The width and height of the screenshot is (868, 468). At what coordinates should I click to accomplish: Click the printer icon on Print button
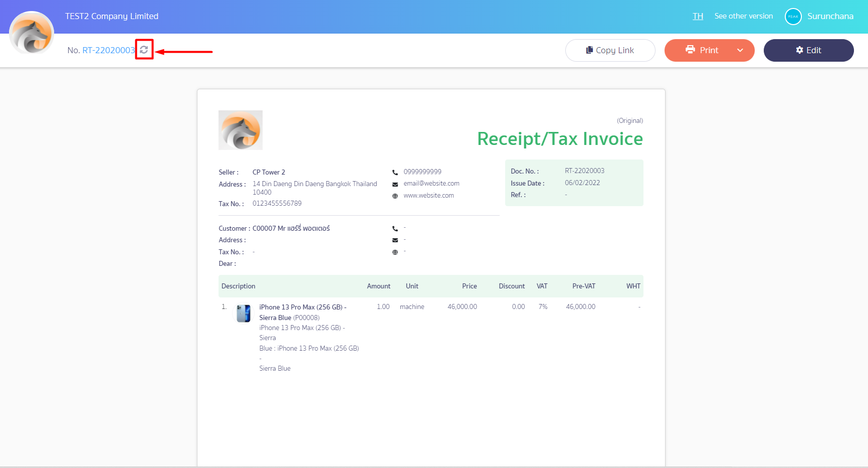pyautogui.click(x=690, y=49)
